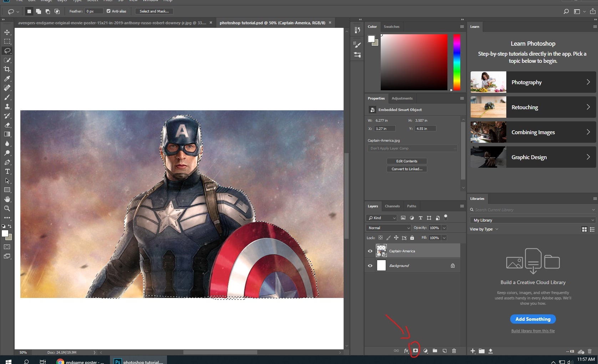Select the Horizontal Type tool
Screen dimensions: 598x364
[7, 171]
